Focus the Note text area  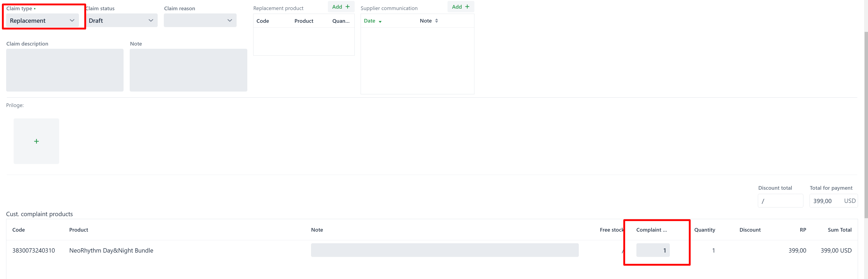click(188, 70)
